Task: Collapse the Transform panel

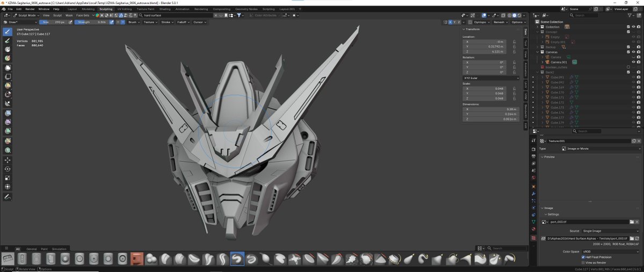Action: [x=464, y=29]
